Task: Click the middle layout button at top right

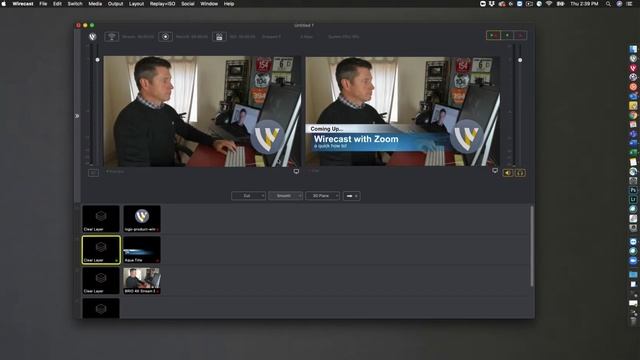Action: click(x=507, y=36)
